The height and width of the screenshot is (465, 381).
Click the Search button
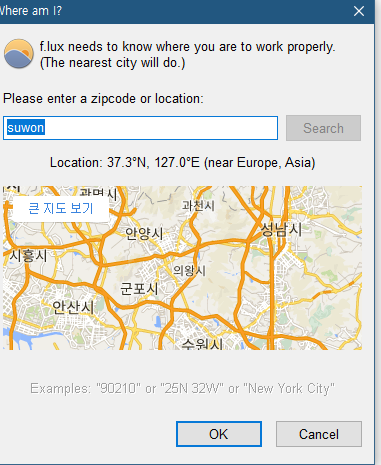click(323, 128)
